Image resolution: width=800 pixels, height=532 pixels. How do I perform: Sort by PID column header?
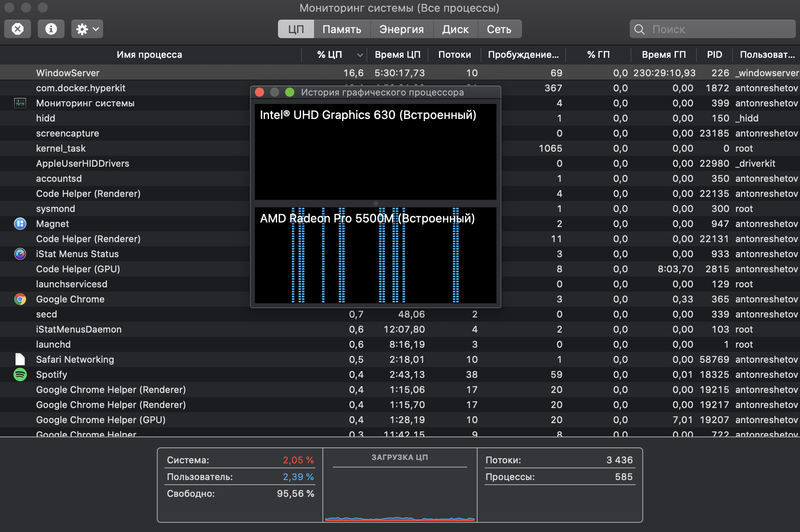[714, 54]
